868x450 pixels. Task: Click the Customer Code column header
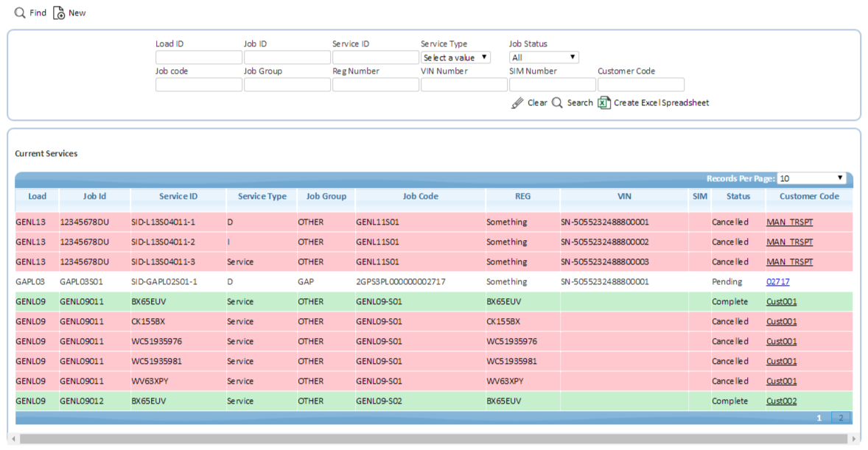click(809, 197)
